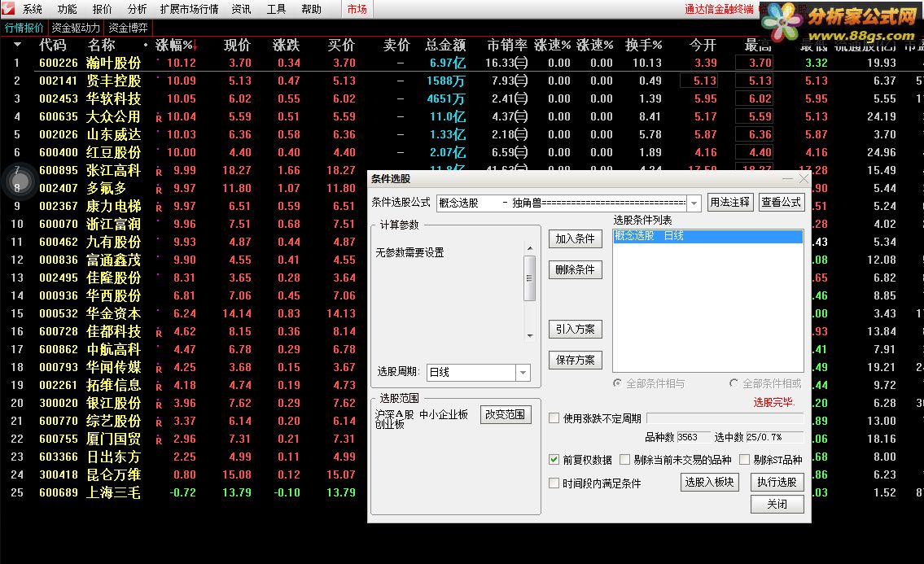
Task: Enable 剔除ST品种 checkbox
Action: 744,460
